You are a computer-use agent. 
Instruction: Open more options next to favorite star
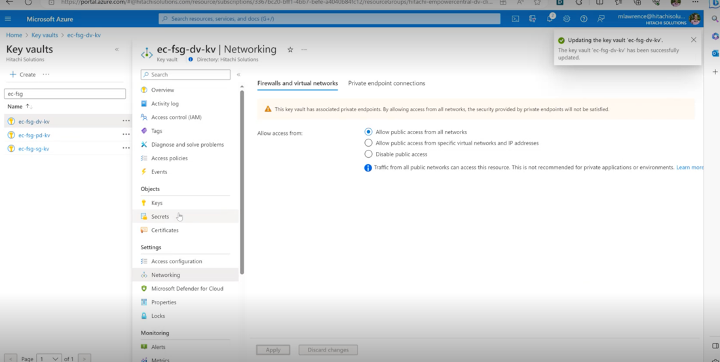coord(304,50)
